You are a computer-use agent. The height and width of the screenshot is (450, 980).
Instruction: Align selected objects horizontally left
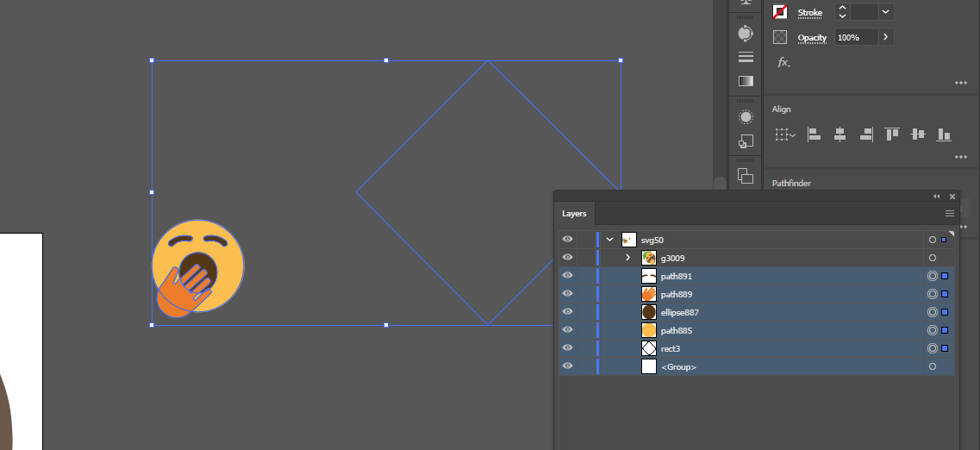click(x=814, y=134)
